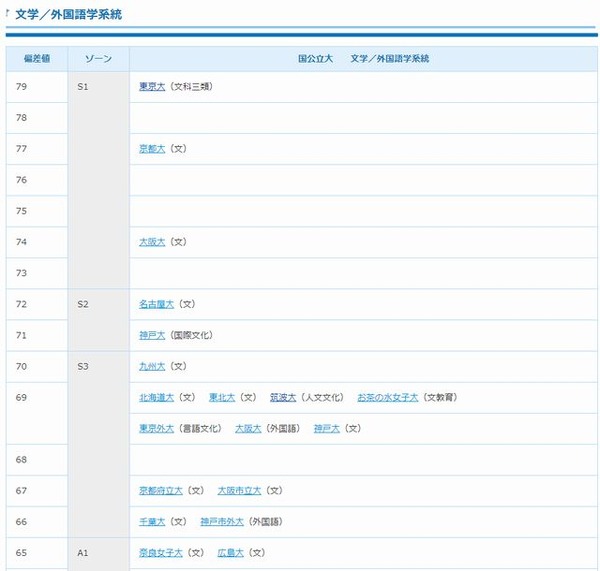600x571 pixels.
Task: Click the (文教育) text beside お茶の水女子大
Action: click(440, 398)
